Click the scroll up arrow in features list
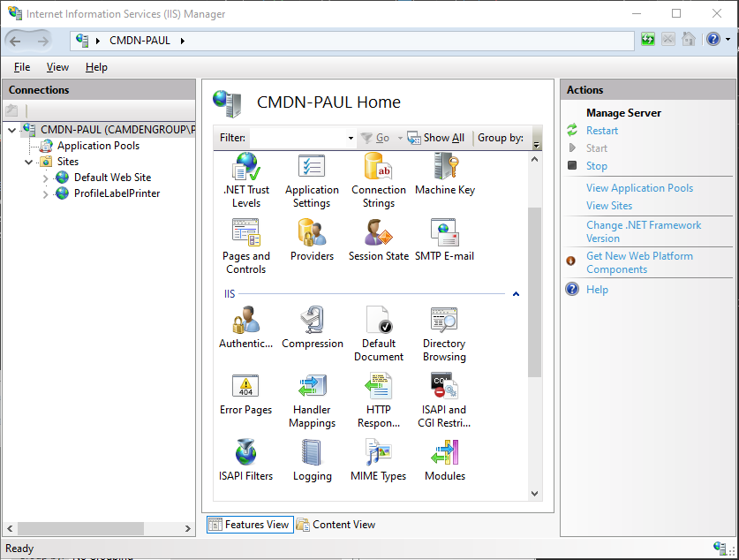This screenshot has height=560, width=739. point(534,159)
